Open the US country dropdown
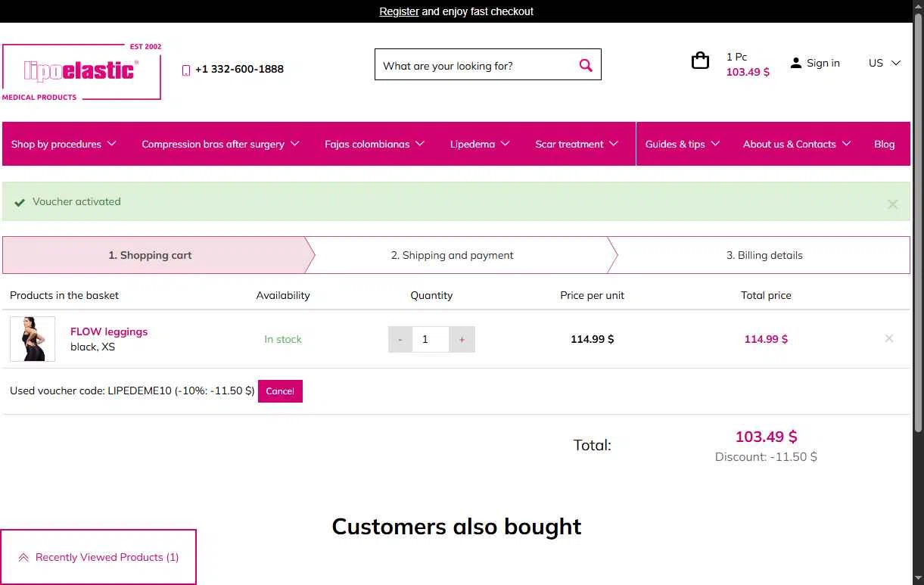 pos(884,63)
